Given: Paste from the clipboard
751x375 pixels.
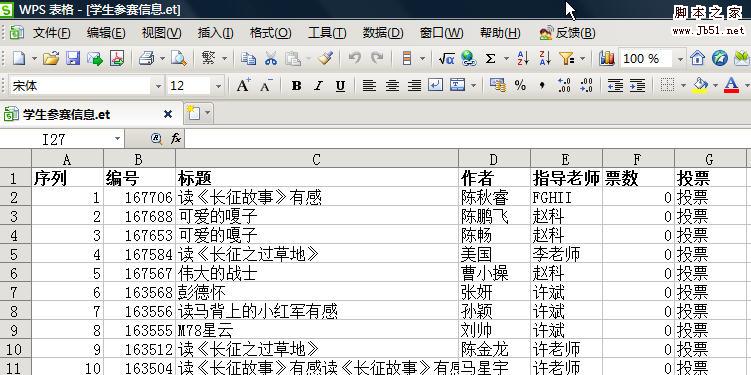Looking at the screenshot, I should click(293, 58).
